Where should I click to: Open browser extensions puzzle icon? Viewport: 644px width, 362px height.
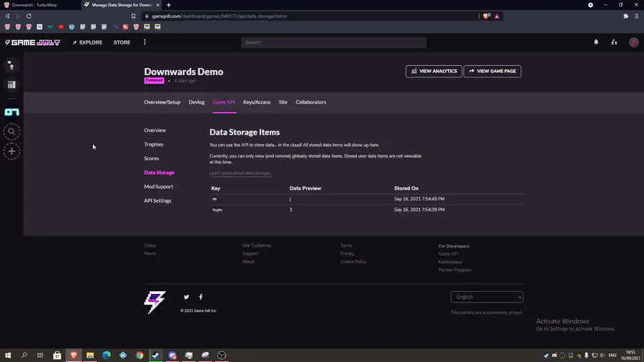coord(625,16)
